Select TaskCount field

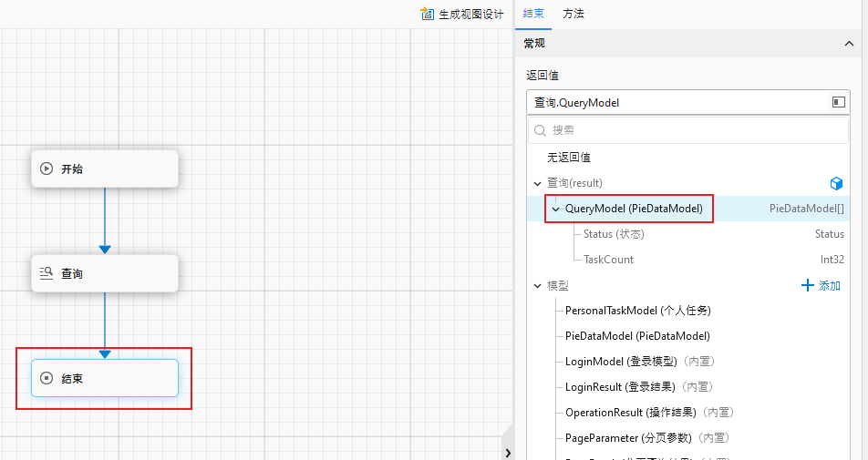click(608, 260)
